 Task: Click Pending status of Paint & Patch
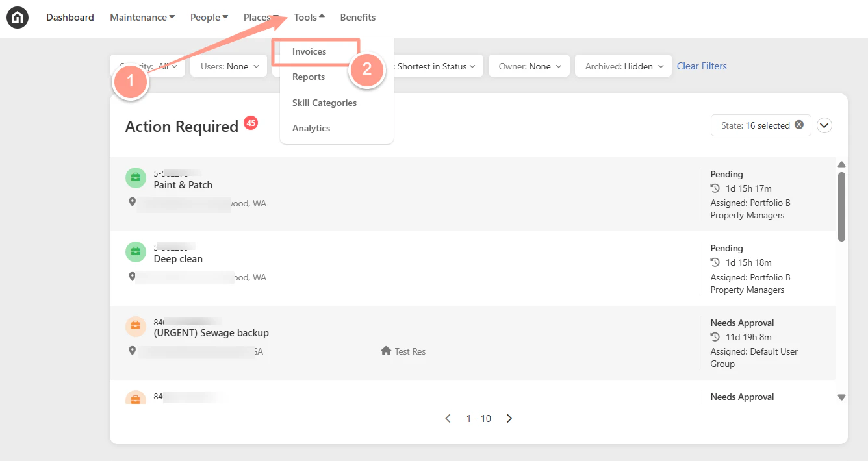[x=726, y=174]
